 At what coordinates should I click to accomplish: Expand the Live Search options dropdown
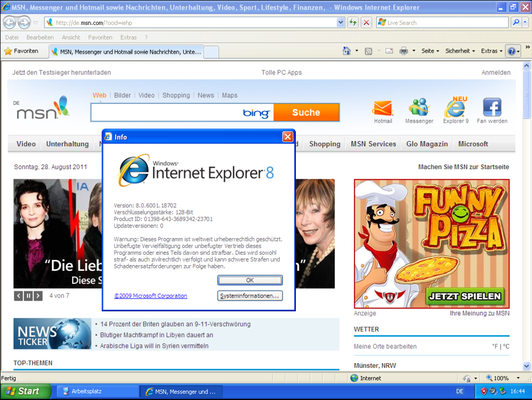point(525,23)
